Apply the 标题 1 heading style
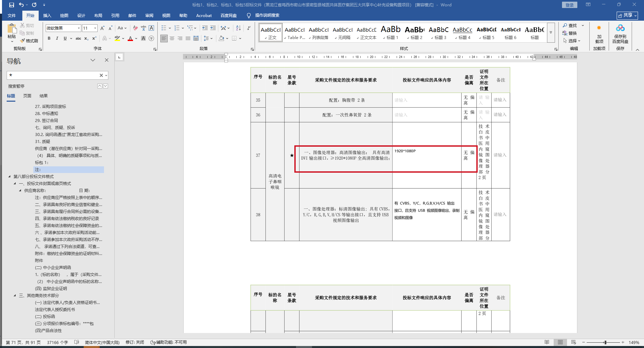 [x=391, y=33]
